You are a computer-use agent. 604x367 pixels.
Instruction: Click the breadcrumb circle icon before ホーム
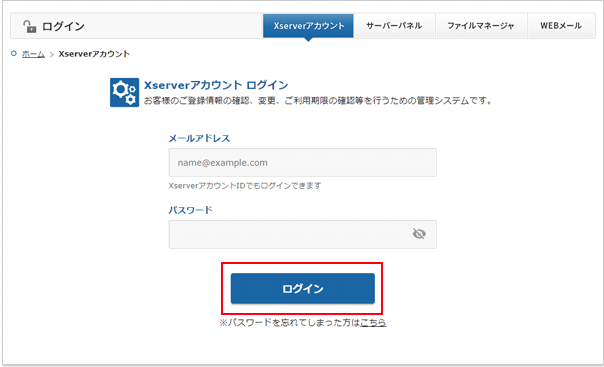pos(14,54)
